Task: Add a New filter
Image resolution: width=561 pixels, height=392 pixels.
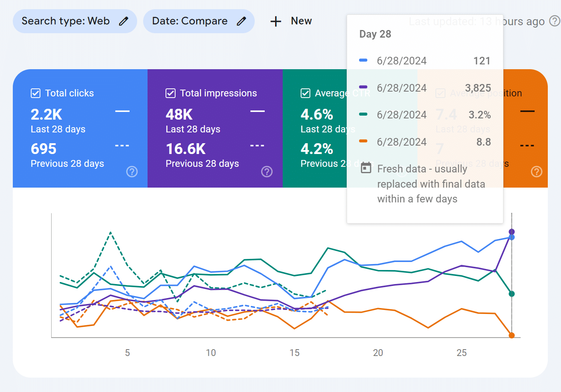Action: 291,21
